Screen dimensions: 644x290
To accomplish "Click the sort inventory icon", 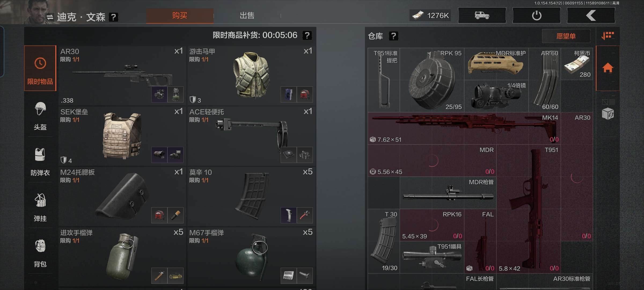I will click(x=608, y=35).
